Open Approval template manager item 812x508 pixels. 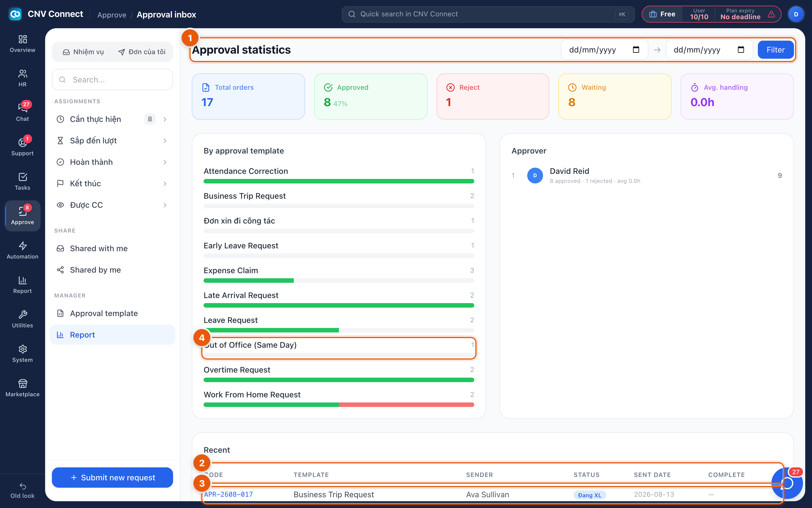point(112,313)
